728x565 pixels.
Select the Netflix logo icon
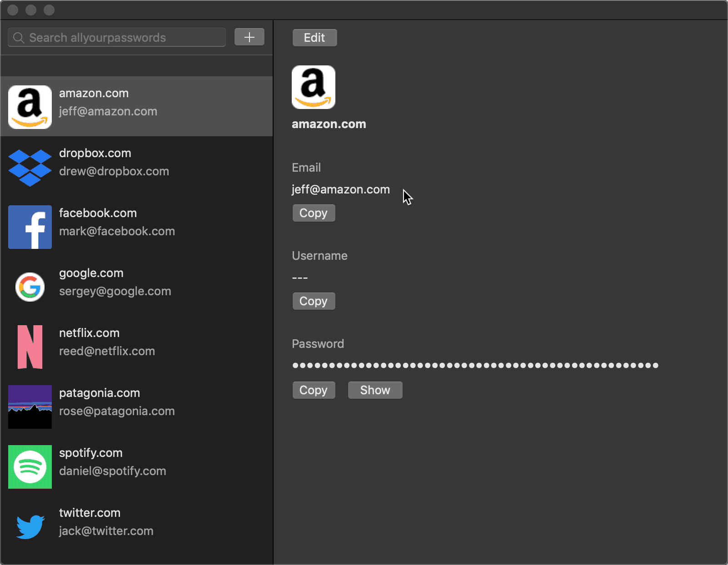point(30,347)
